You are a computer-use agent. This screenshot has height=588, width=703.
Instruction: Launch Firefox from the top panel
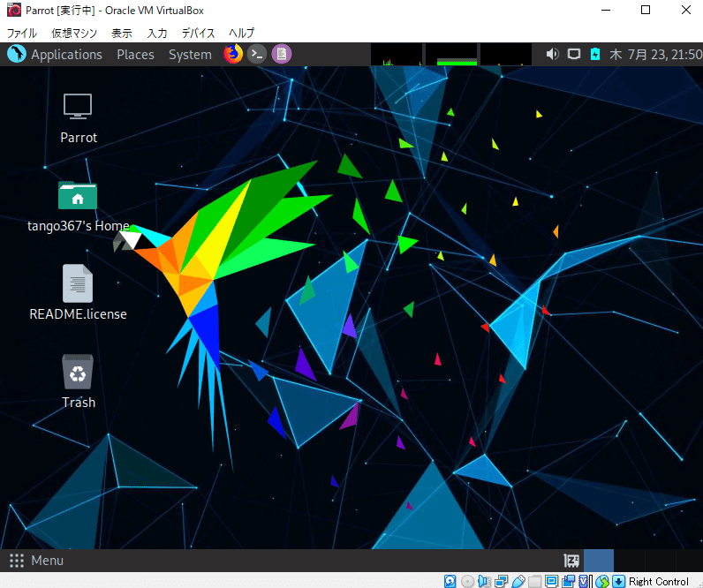coord(233,54)
